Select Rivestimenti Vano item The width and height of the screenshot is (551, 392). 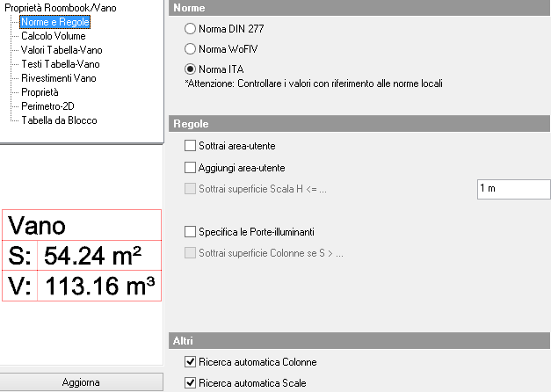tap(59, 78)
